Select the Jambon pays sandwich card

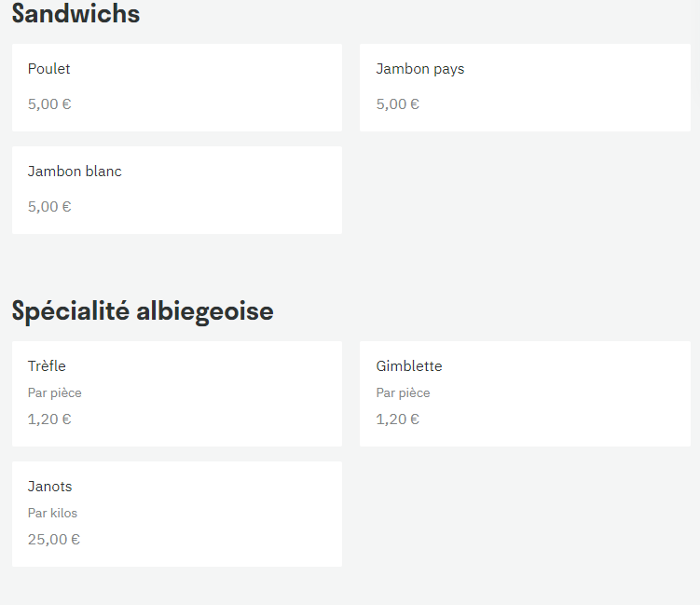tap(525, 88)
